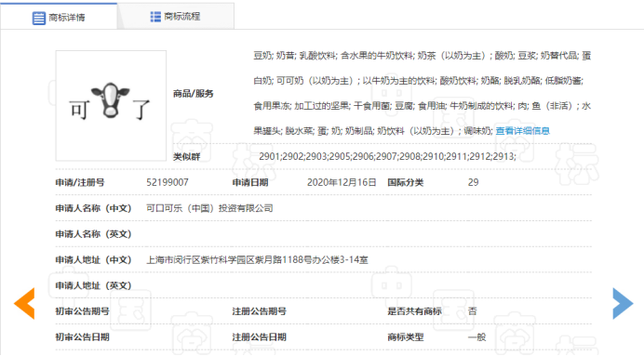The width and height of the screenshot is (644, 356).
Task: Go to next trademark with blue arrow
Action: [623, 304]
